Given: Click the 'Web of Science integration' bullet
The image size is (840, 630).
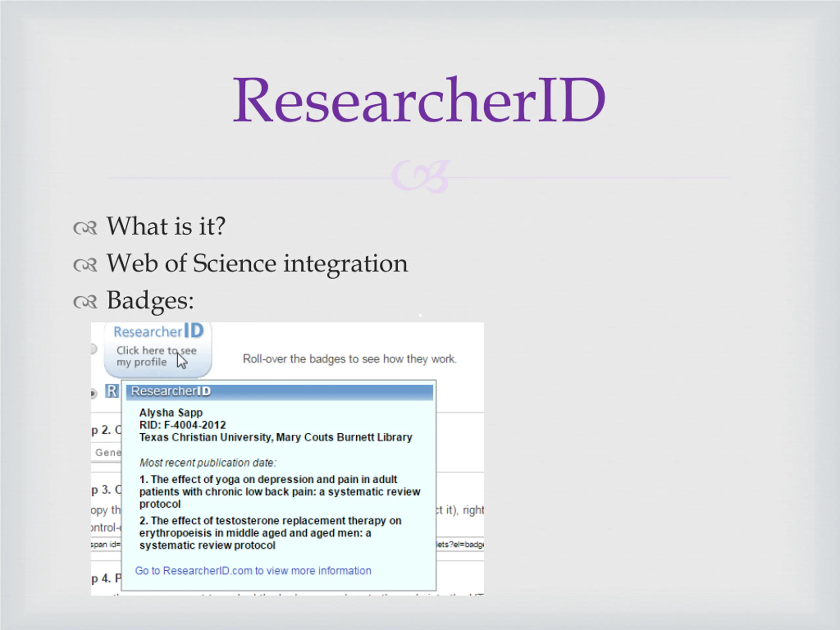Looking at the screenshot, I should coord(257,263).
